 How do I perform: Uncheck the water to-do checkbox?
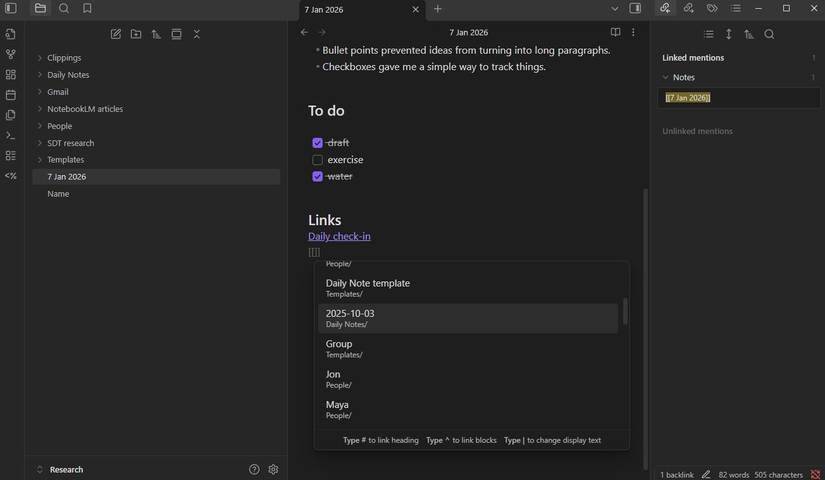(317, 177)
